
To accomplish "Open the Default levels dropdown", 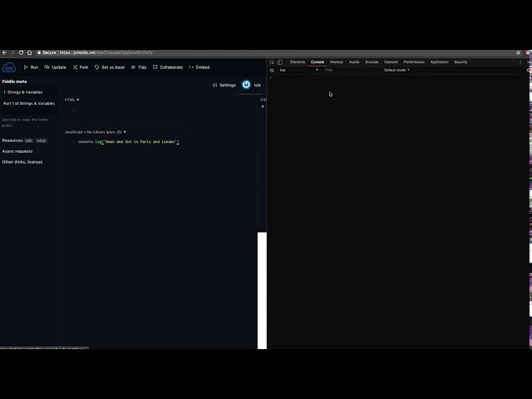I will point(397,70).
